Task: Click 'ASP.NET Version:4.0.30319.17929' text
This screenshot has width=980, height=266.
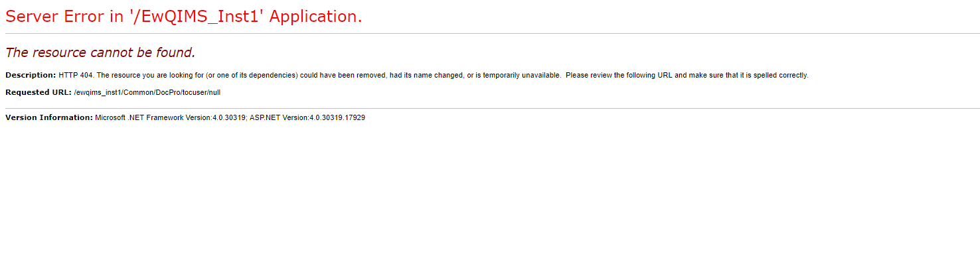Action: 307,117
